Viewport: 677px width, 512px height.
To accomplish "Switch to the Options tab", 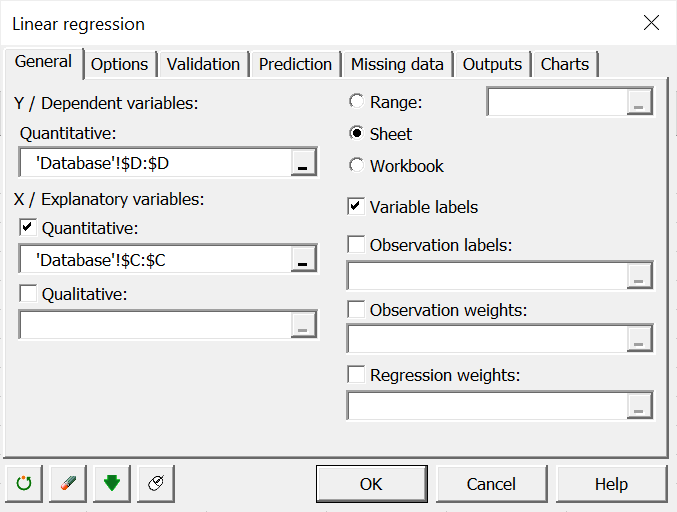I will (120, 64).
